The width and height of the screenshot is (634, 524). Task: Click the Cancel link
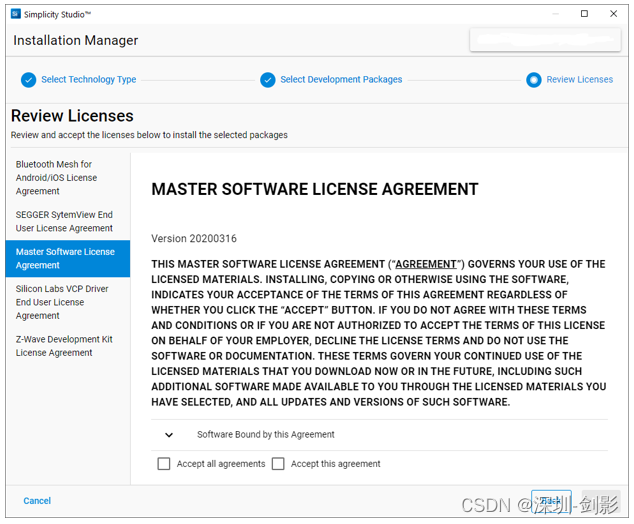[x=37, y=501]
